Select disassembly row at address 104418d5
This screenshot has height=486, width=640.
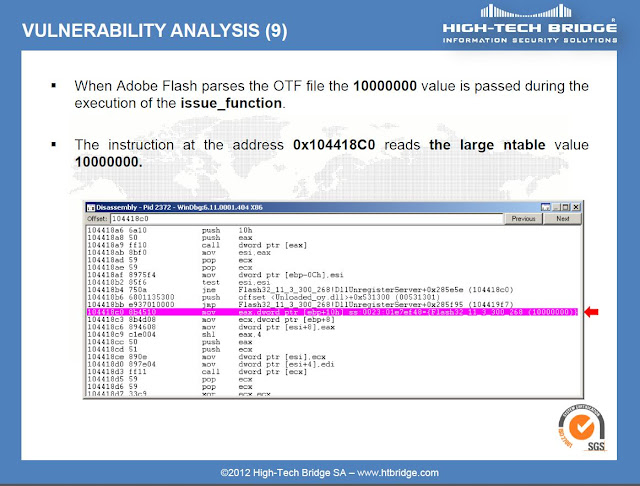pyautogui.click(x=332, y=379)
